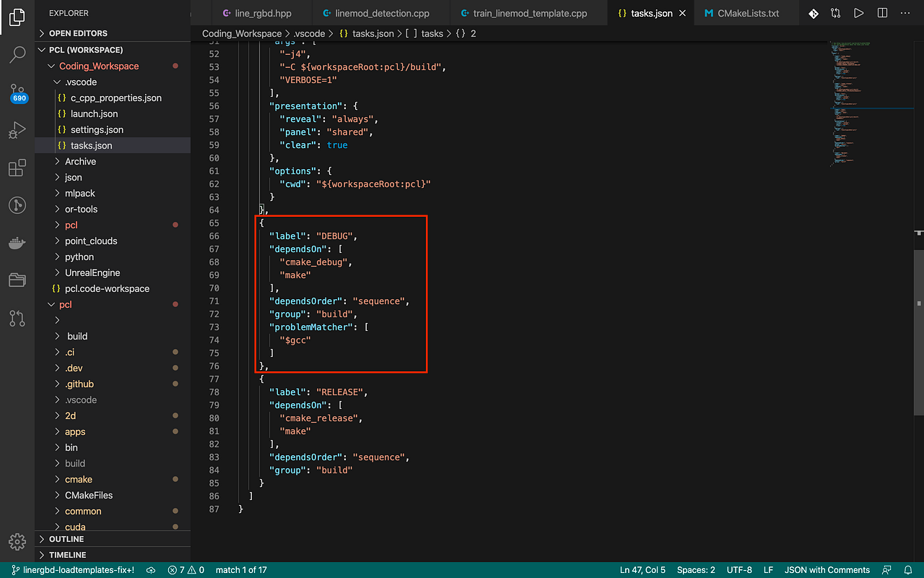The image size is (924, 578).
Task: Run the active file with the play icon
Action: tap(860, 12)
